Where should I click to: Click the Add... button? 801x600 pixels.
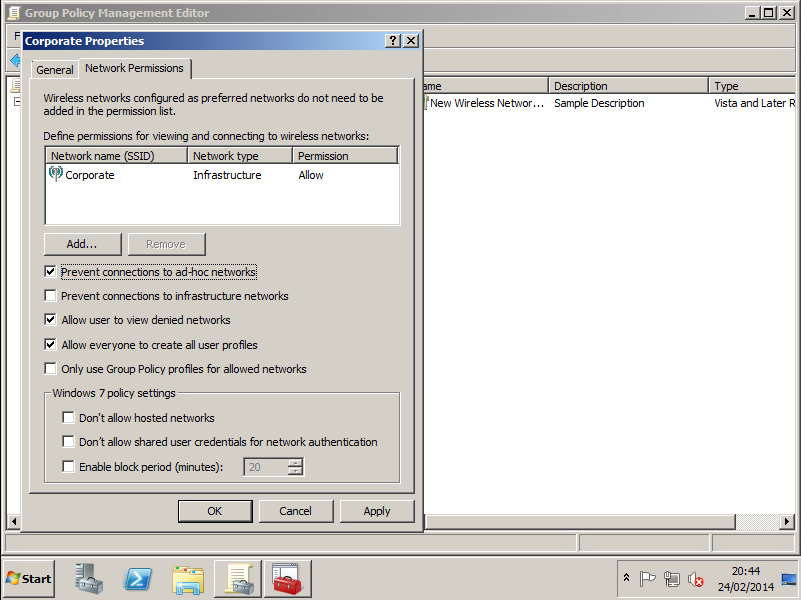(x=82, y=244)
